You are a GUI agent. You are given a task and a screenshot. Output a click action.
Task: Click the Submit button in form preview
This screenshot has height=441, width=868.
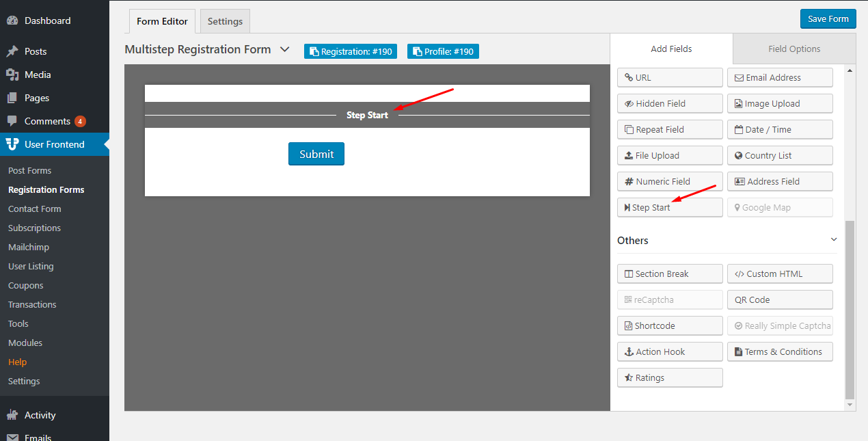point(316,154)
